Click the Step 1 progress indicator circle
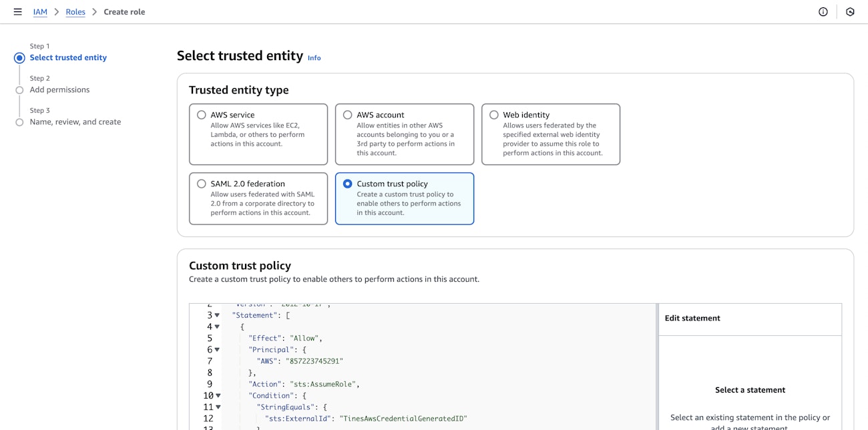Image resolution: width=868 pixels, height=430 pixels. pyautogui.click(x=19, y=58)
